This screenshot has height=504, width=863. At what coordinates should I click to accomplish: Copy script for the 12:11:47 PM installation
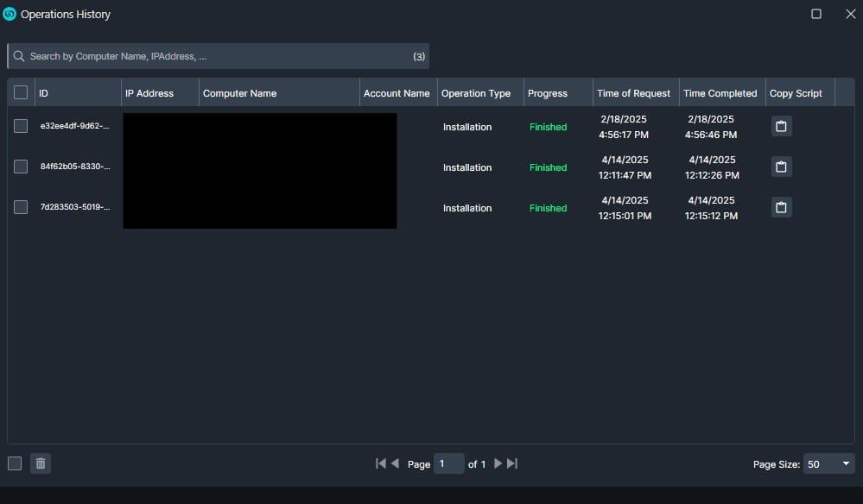(781, 167)
